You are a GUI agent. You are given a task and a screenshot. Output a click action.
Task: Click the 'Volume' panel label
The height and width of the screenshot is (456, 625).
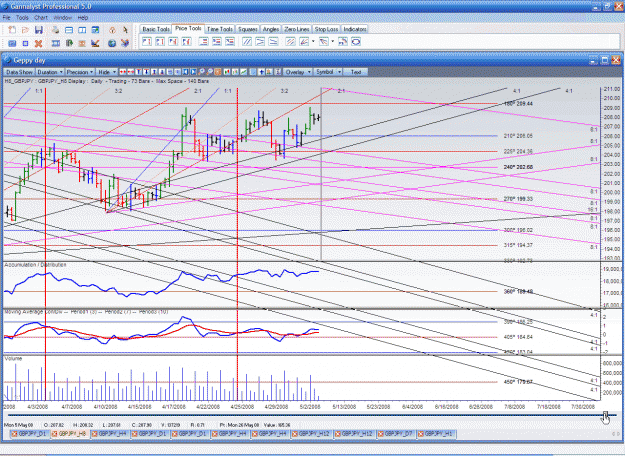point(13,358)
